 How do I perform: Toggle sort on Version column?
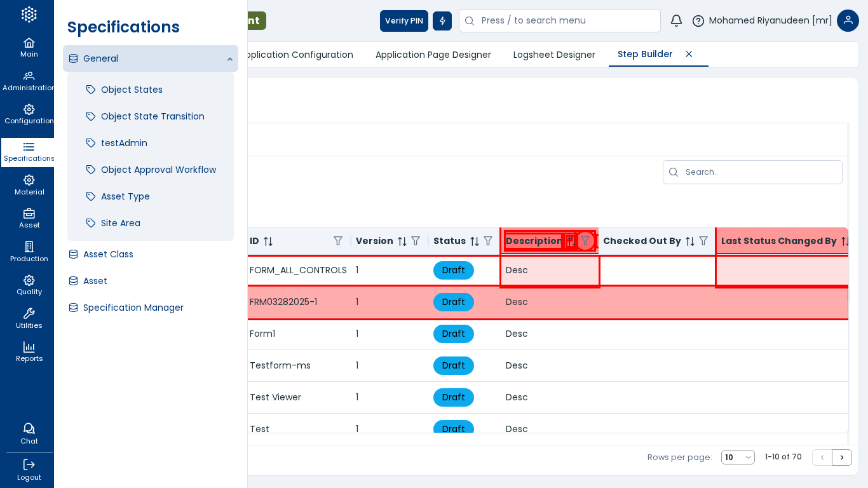pyautogui.click(x=402, y=241)
